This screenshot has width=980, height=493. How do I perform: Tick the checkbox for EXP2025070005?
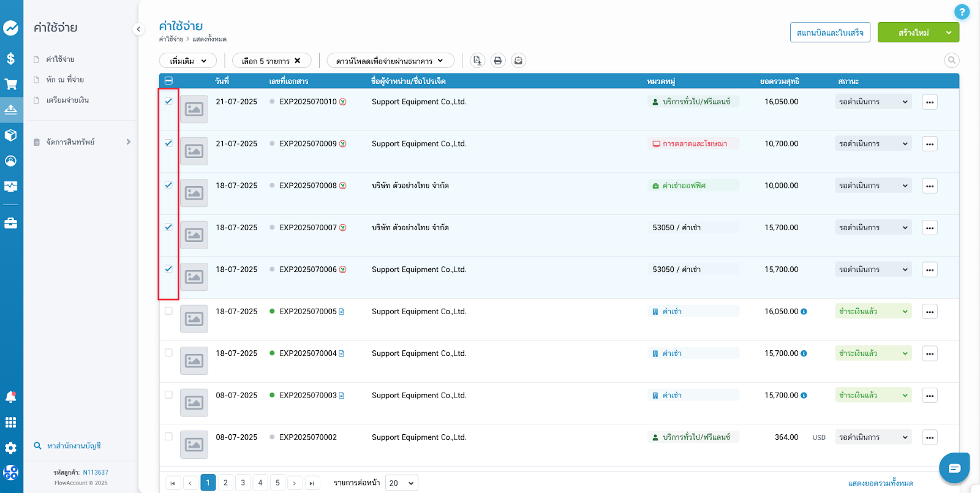pos(168,311)
